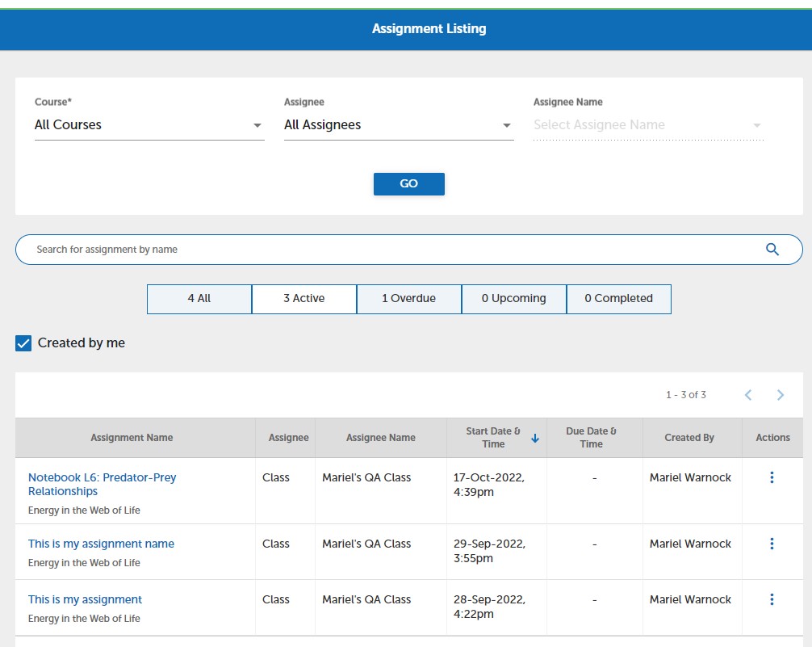
Task: View the 0 Upcoming tab
Action: coord(513,299)
